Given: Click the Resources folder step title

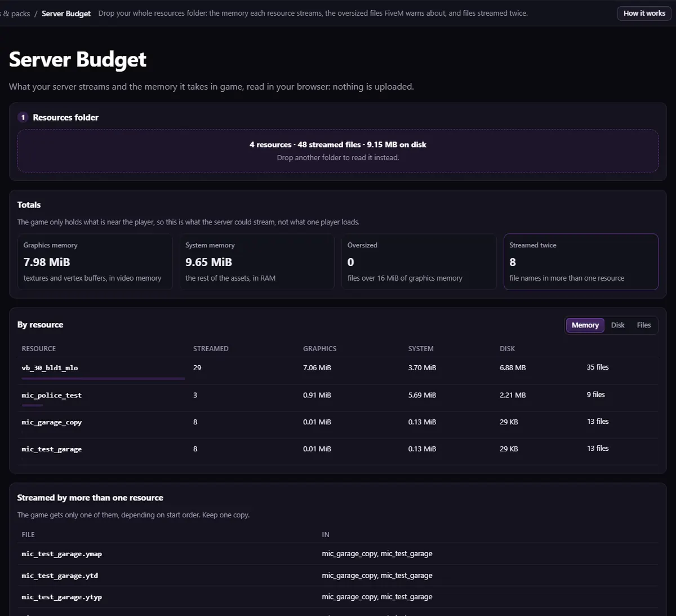Looking at the screenshot, I should coord(65,117).
